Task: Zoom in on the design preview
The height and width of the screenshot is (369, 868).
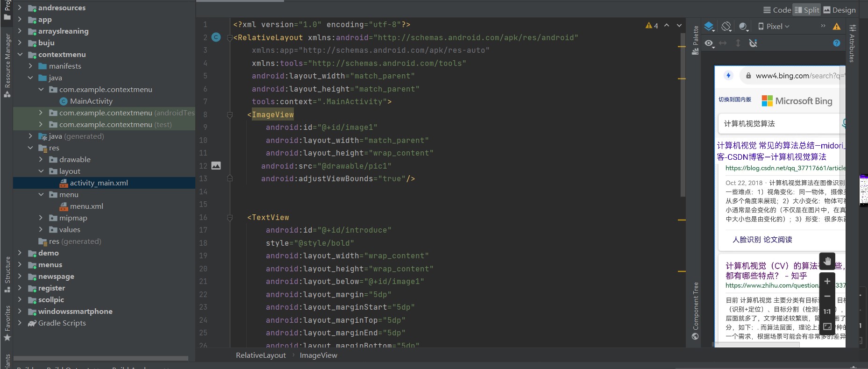Action: coord(827,281)
